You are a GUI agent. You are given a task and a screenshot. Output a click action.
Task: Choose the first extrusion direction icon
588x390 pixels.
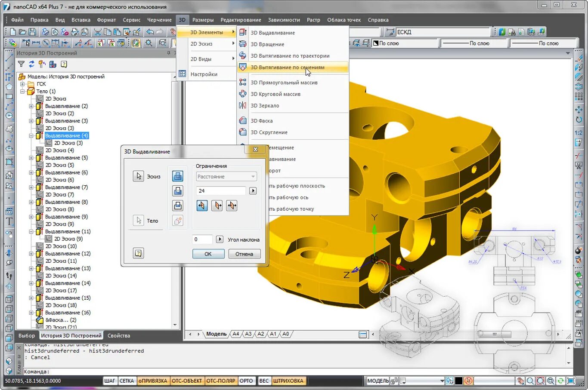[x=202, y=206]
